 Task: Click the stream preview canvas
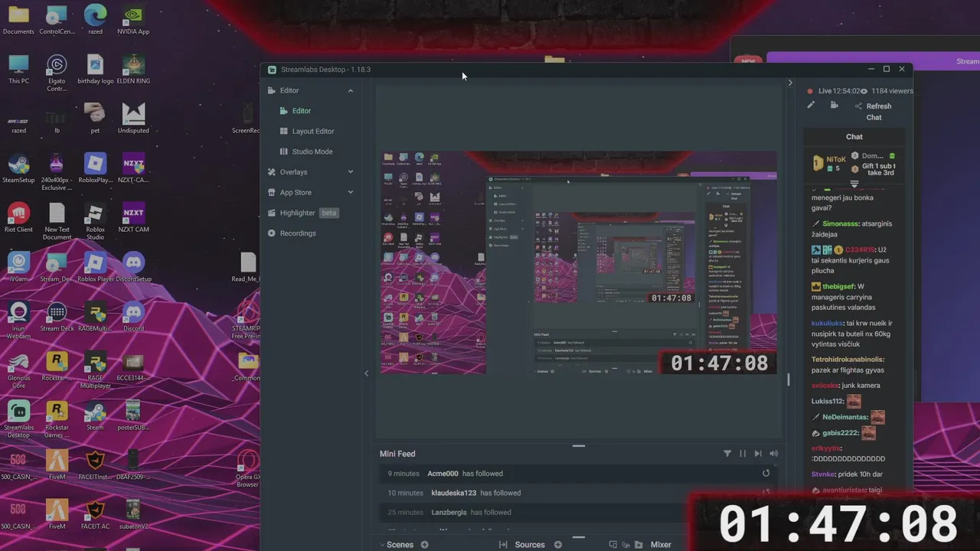point(579,262)
